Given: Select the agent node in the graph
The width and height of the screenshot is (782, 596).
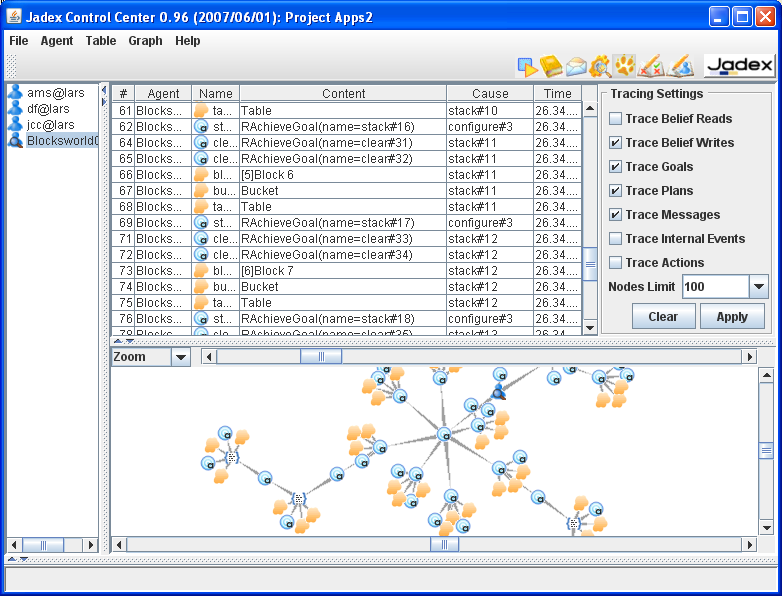Looking at the screenshot, I should pyautogui.click(x=499, y=392).
